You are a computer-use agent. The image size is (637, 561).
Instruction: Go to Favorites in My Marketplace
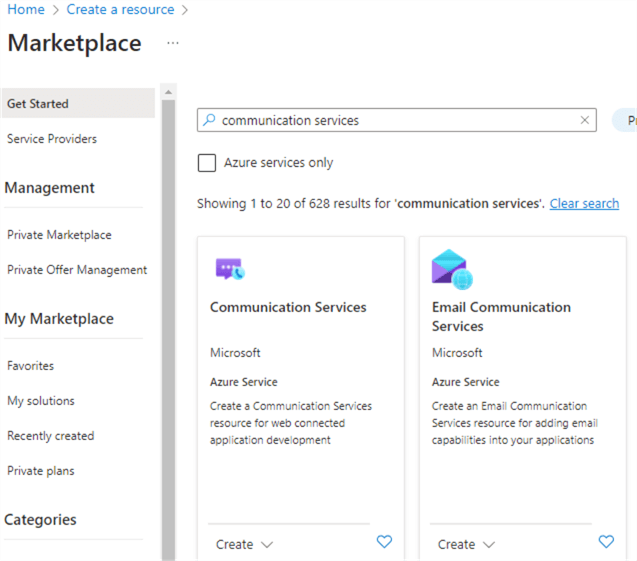point(30,366)
